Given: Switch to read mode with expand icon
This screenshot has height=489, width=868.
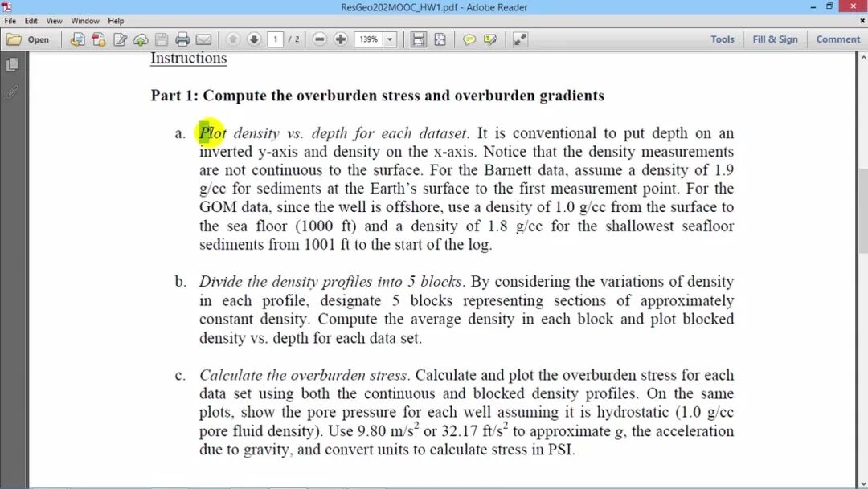Looking at the screenshot, I should pyautogui.click(x=520, y=39).
